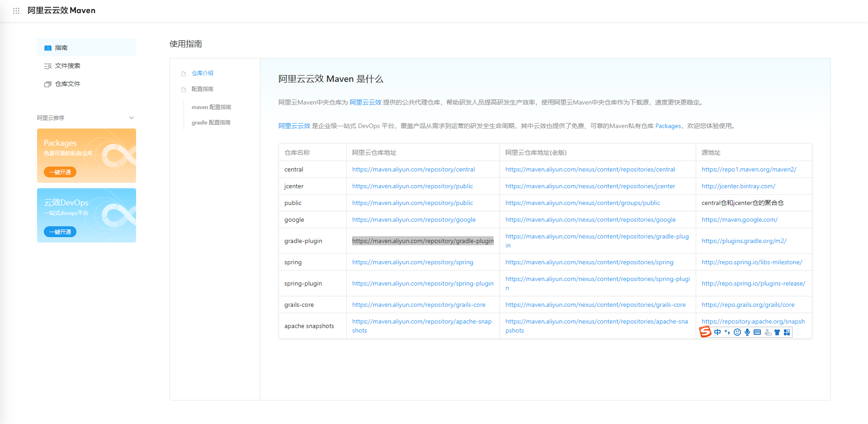Open the 阿里云云效 link starting second paragraph

294,126
